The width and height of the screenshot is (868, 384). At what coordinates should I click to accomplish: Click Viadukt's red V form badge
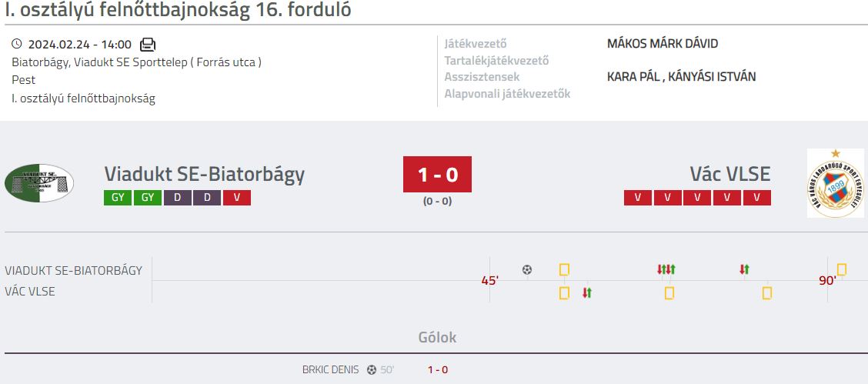237,198
